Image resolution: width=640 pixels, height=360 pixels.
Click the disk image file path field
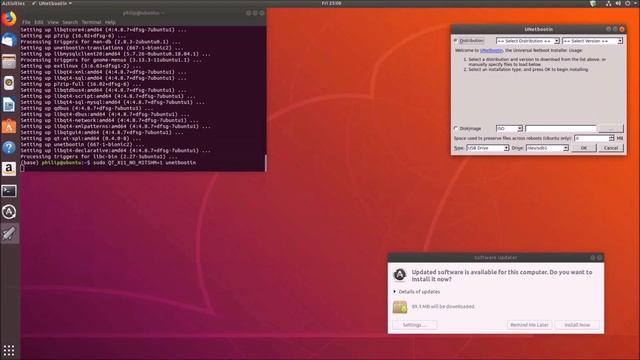tap(561, 129)
